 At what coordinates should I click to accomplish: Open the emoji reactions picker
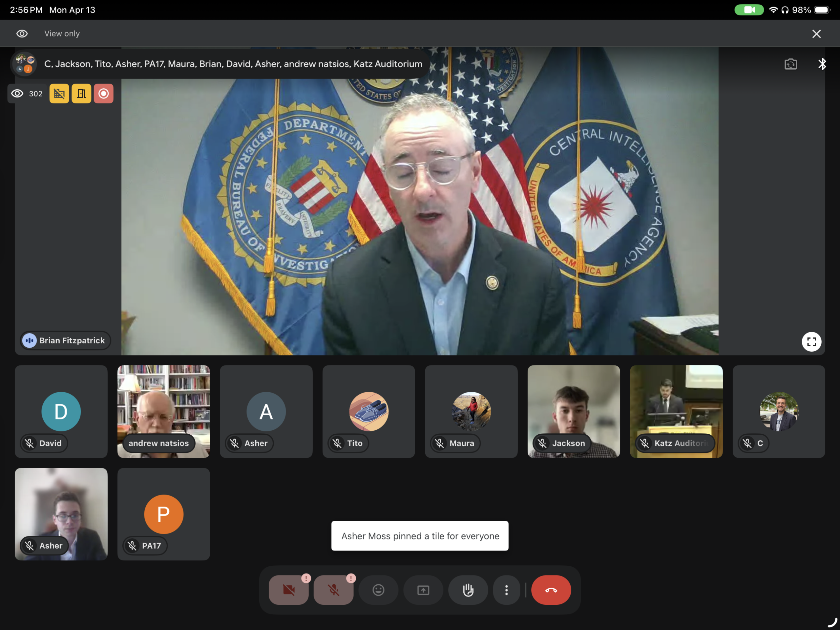378,590
